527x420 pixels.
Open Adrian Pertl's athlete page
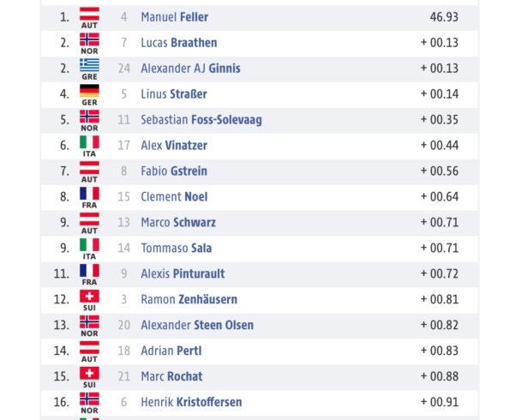tap(171, 351)
